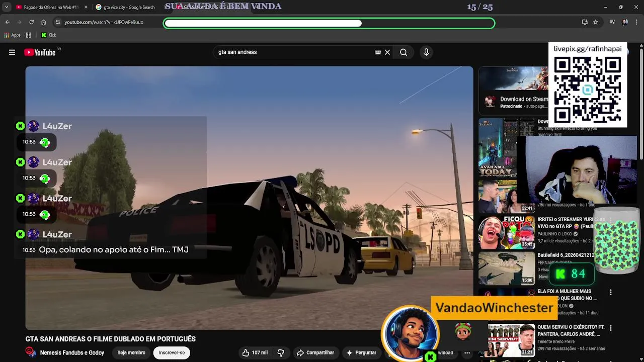Click the livepix.gg/rafinhapai QR code
Screen dimensions: 644x362
(588, 89)
